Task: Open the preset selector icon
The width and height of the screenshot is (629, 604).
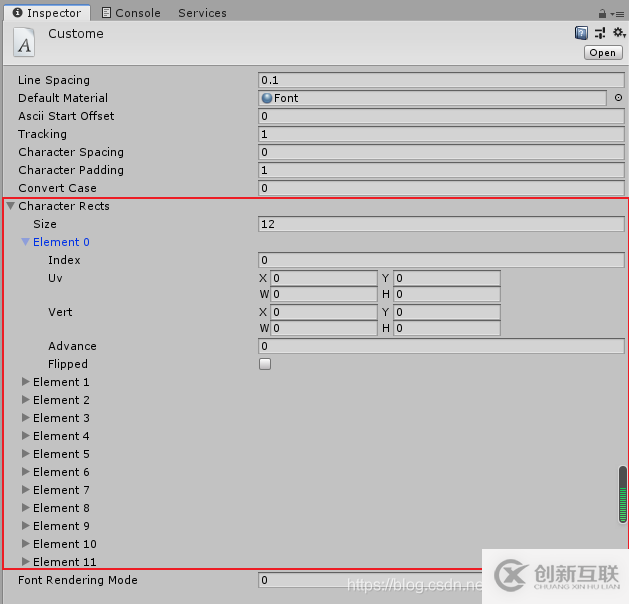Action: coord(600,33)
